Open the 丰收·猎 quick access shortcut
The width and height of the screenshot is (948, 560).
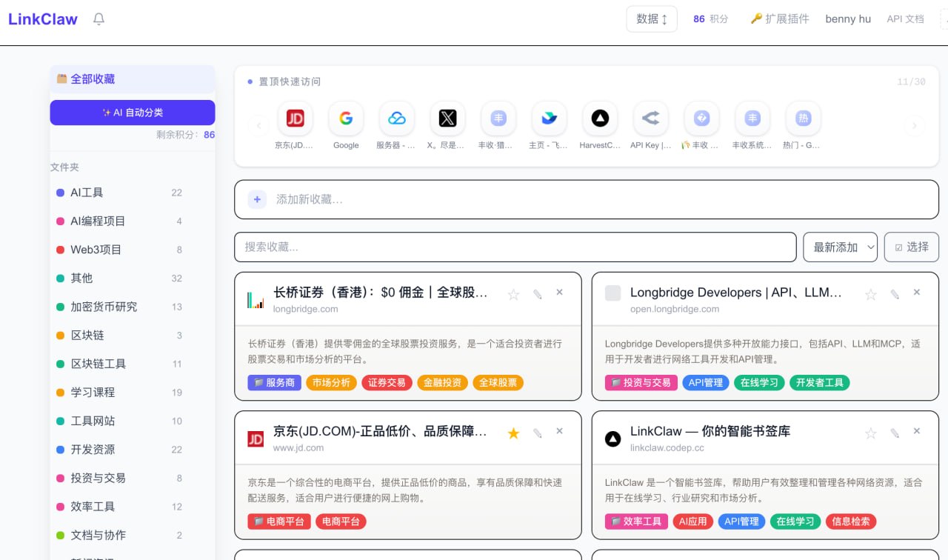498,119
